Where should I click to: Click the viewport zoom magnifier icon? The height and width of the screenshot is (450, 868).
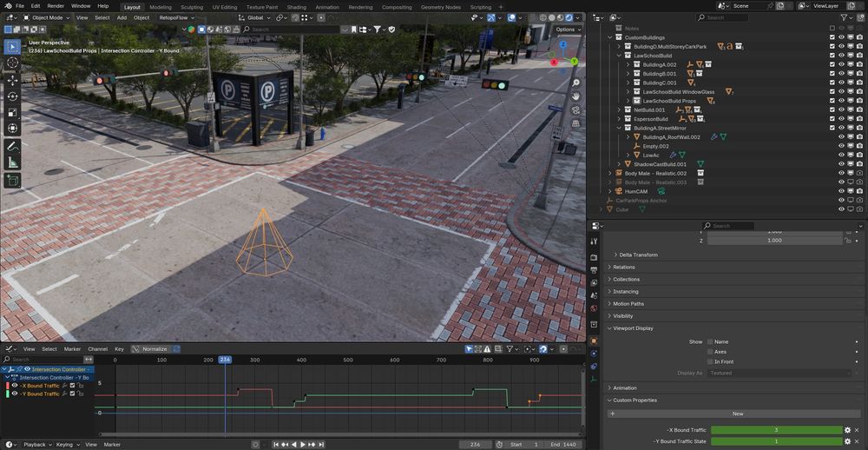click(575, 83)
